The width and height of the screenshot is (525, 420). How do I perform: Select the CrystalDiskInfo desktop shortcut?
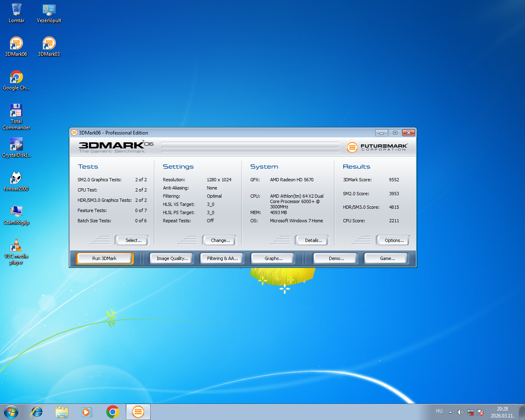click(16, 148)
